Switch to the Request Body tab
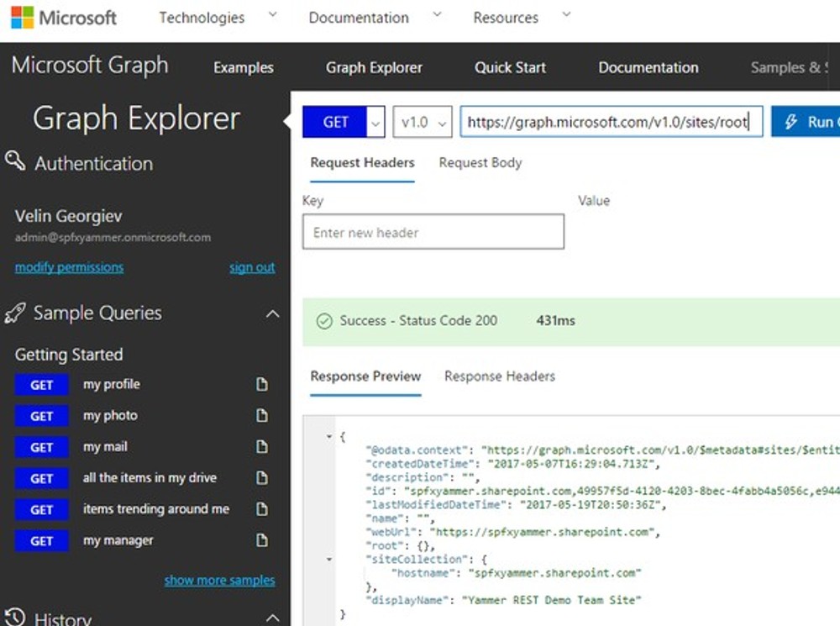840x626 pixels. click(480, 162)
